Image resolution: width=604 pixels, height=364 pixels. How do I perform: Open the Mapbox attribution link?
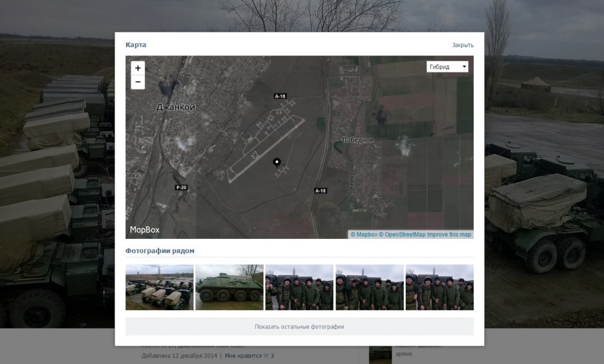point(363,234)
